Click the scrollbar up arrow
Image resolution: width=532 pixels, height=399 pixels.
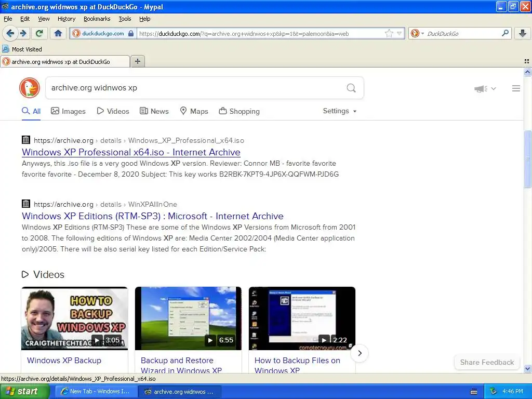click(527, 72)
